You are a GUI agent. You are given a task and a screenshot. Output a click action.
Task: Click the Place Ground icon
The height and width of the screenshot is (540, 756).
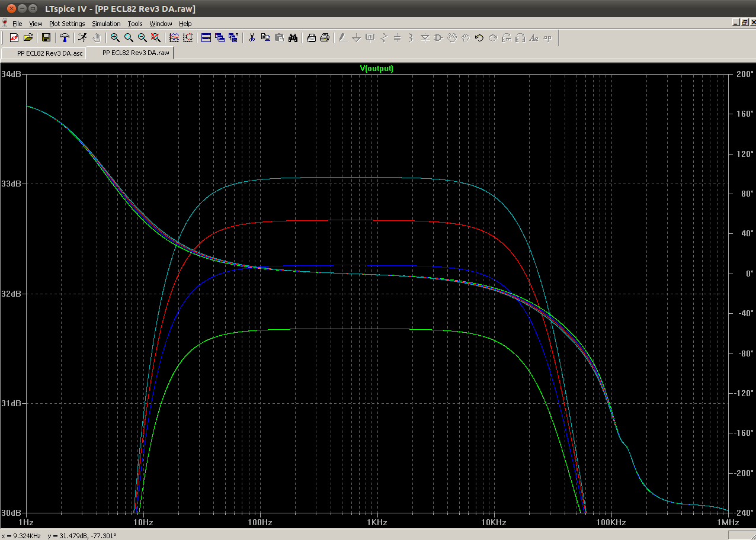[357, 38]
